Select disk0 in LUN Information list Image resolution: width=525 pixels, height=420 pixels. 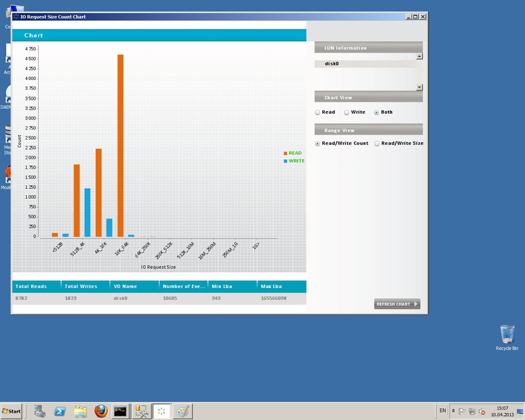click(365, 64)
